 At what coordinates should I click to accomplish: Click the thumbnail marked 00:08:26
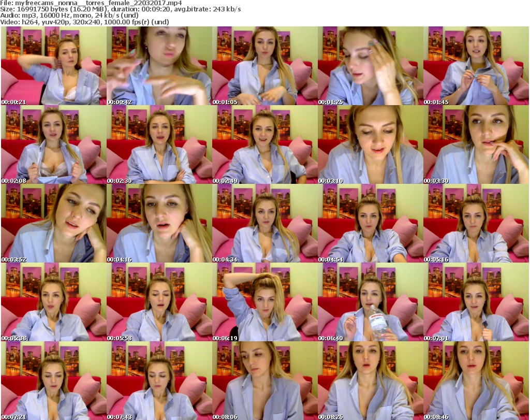(371, 381)
